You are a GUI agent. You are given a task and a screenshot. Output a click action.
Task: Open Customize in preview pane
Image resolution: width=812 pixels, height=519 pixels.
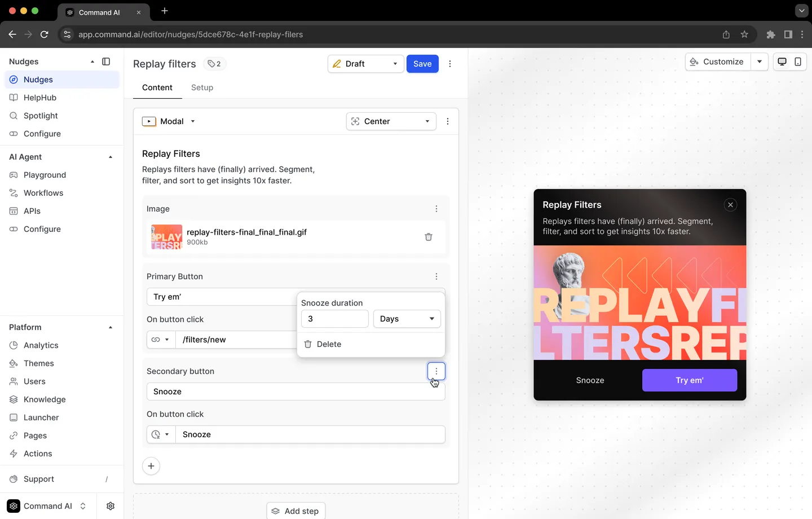coord(717,61)
